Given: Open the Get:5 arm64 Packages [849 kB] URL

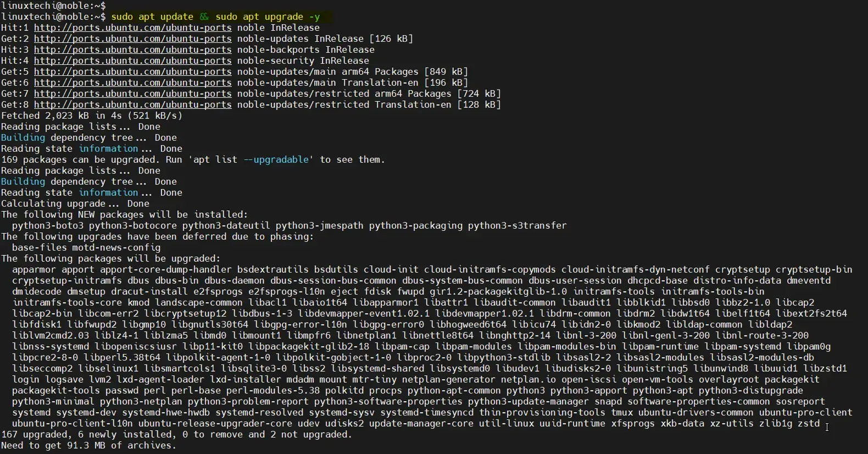Looking at the screenshot, I should 132,71.
